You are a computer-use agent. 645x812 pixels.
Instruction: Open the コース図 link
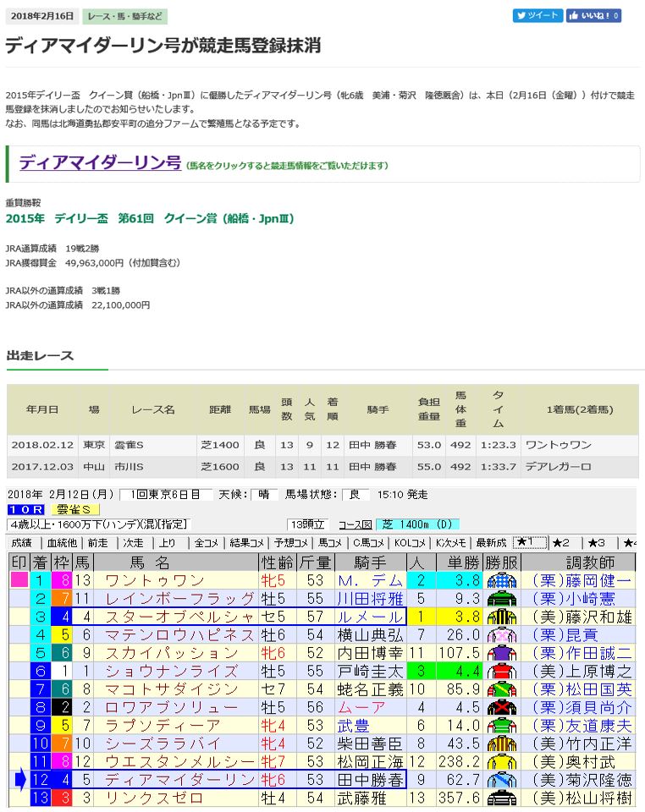355,524
